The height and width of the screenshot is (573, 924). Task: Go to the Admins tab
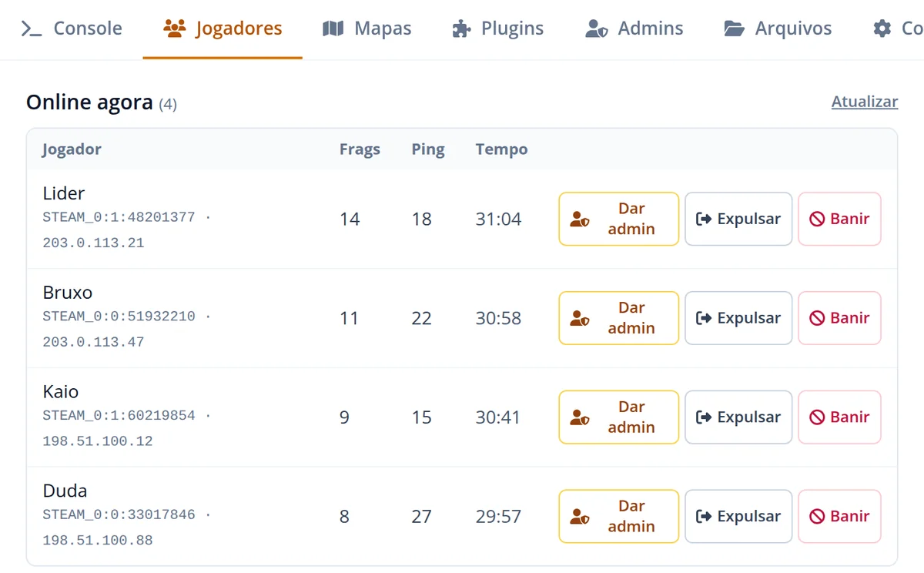click(x=634, y=29)
